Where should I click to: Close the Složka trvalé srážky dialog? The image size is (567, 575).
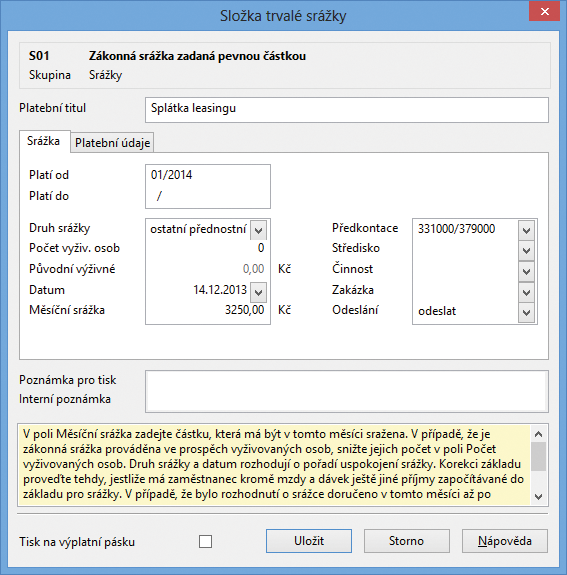(x=545, y=12)
